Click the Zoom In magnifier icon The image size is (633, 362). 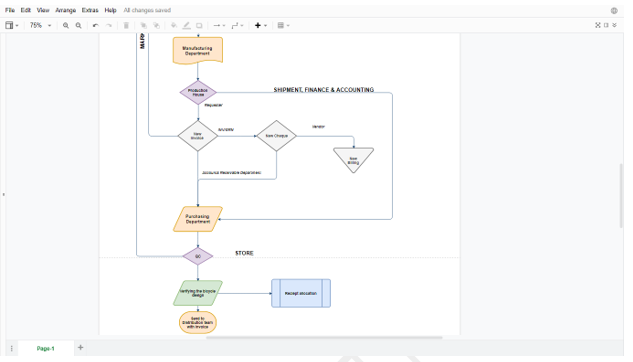[66, 25]
